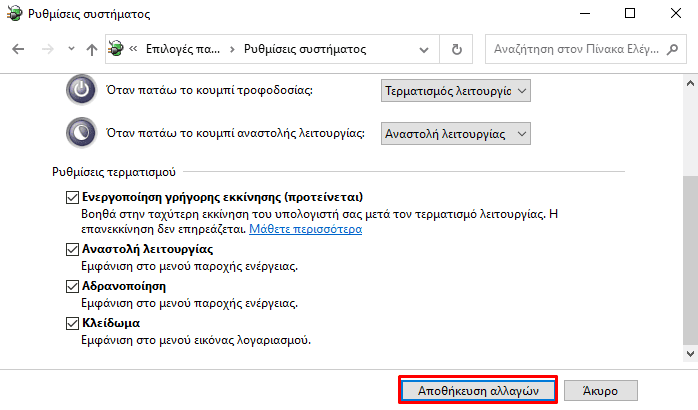This screenshot has width=698, height=410.
Task: Click the double chevron before Επιλογές breadcrumb
Action: 133,49
